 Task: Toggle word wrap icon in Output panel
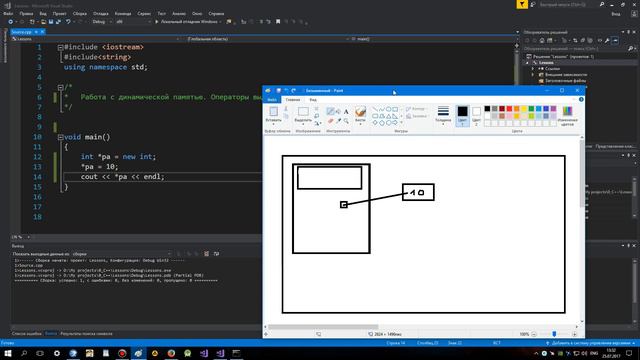[x=216, y=254]
